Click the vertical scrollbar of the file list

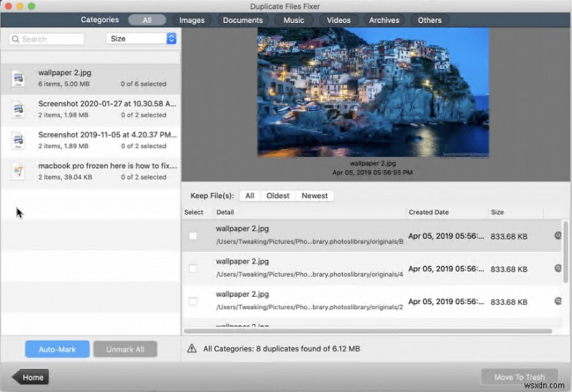pyautogui.click(x=566, y=252)
